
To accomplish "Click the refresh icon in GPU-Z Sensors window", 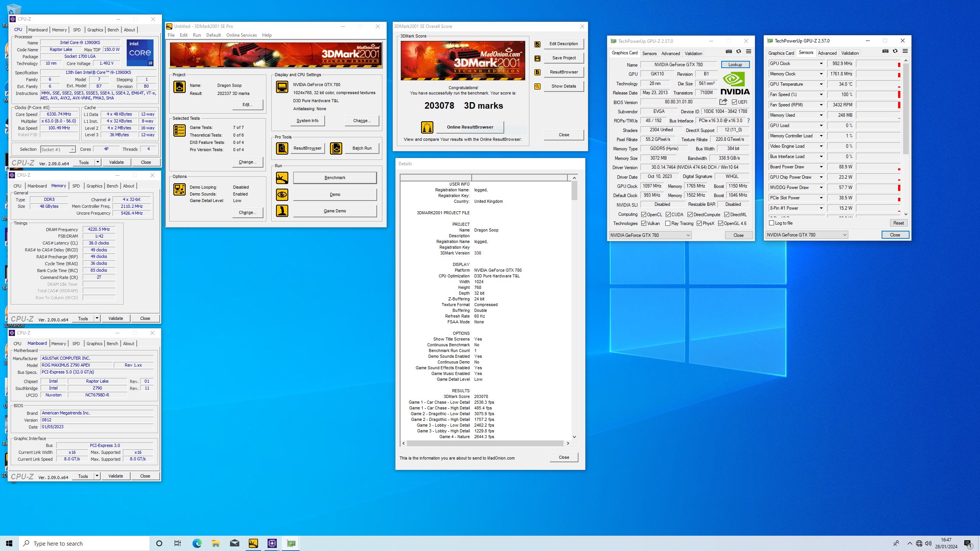I will click(895, 51).
